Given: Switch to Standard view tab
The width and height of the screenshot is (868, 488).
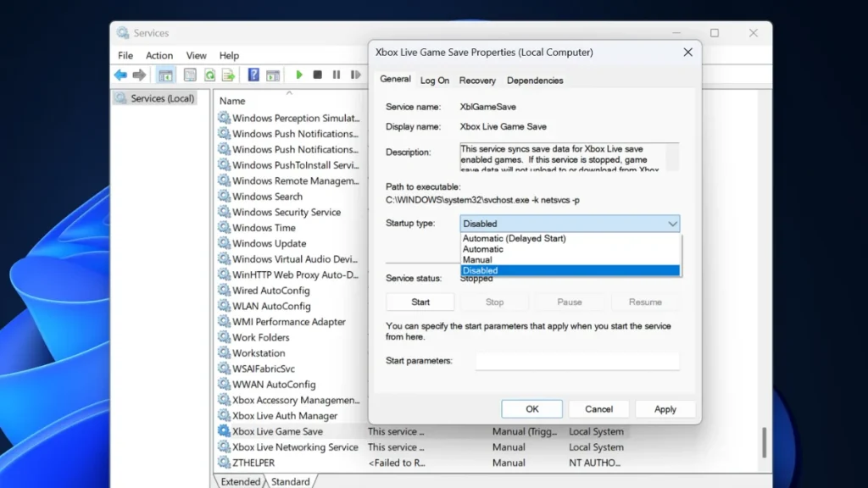Looking at the screenshot, I should pos(290,481).
